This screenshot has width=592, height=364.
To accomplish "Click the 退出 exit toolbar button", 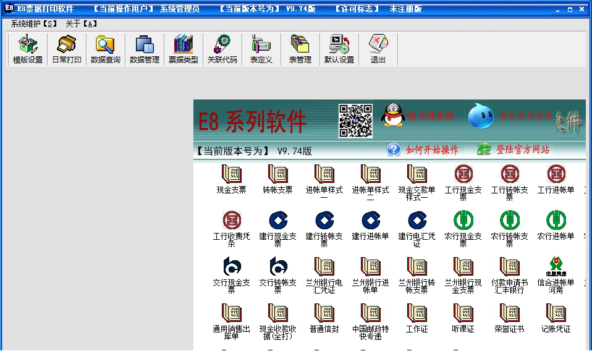I will 378,49.
